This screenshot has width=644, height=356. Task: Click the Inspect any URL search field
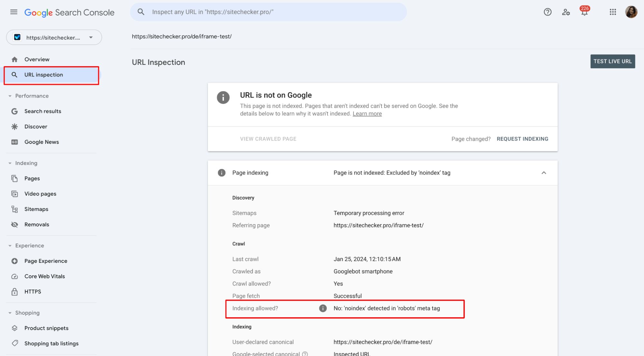[x=268, y=12]
